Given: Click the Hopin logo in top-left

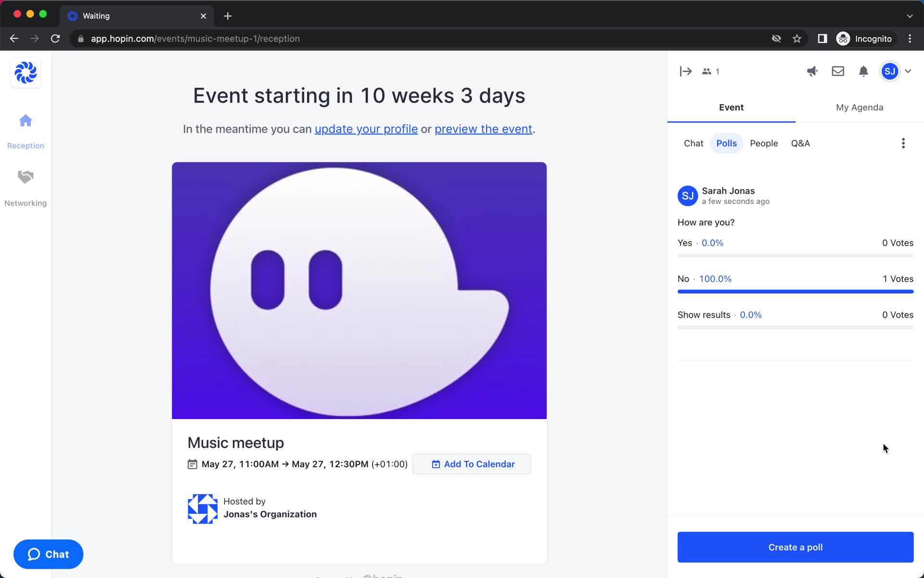Looking at the screenshot, I should [x=26, y=73].
